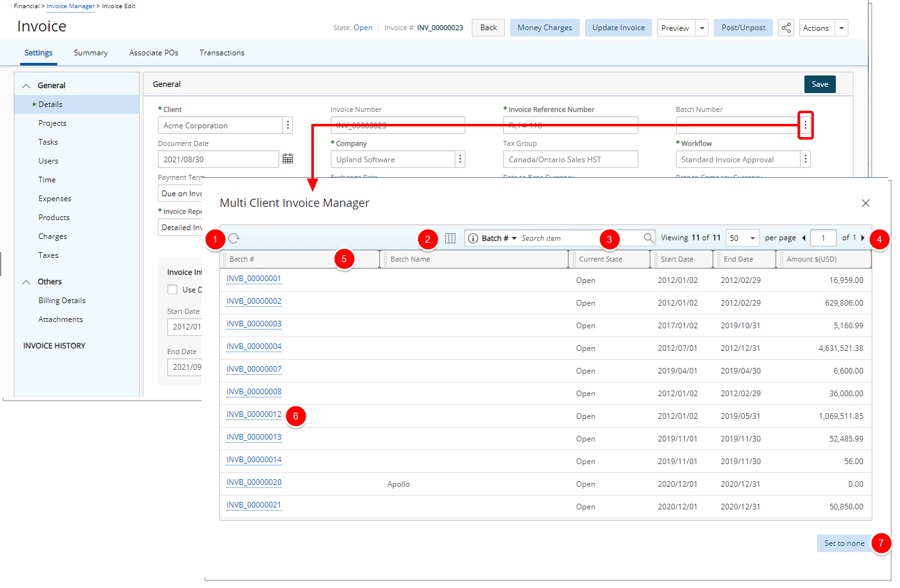Select Charges in the sidebar
This screenshot has width=900, height=588.
[x=52, y=236]
